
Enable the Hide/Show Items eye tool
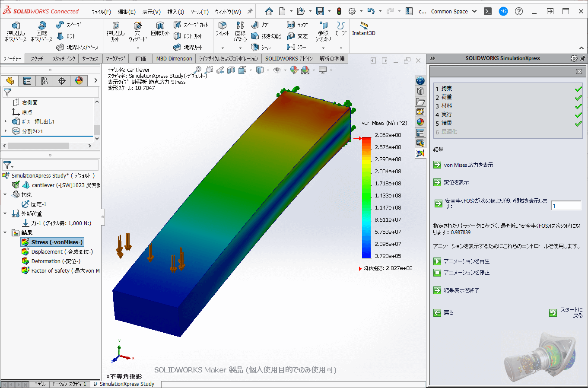tap(277, 70)
